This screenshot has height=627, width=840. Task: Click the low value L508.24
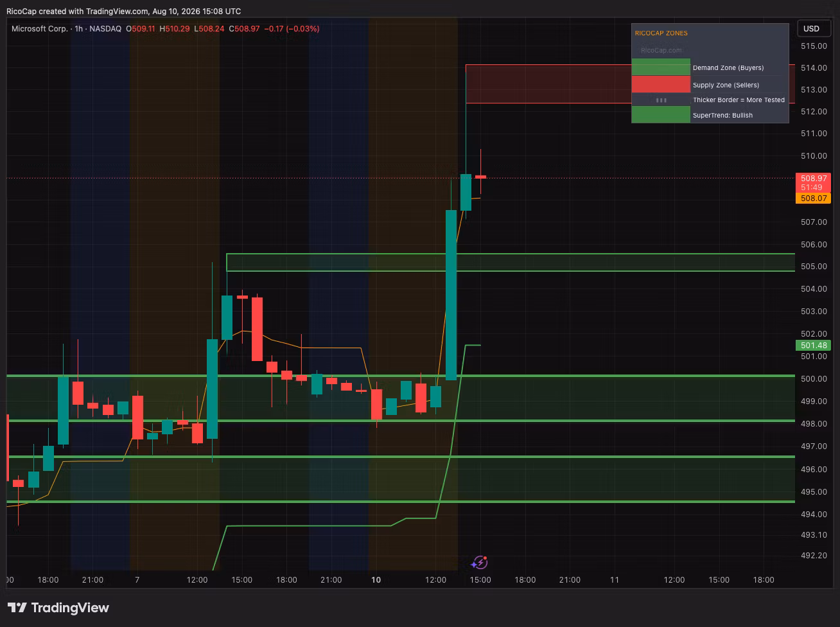(x=209, y=29)
